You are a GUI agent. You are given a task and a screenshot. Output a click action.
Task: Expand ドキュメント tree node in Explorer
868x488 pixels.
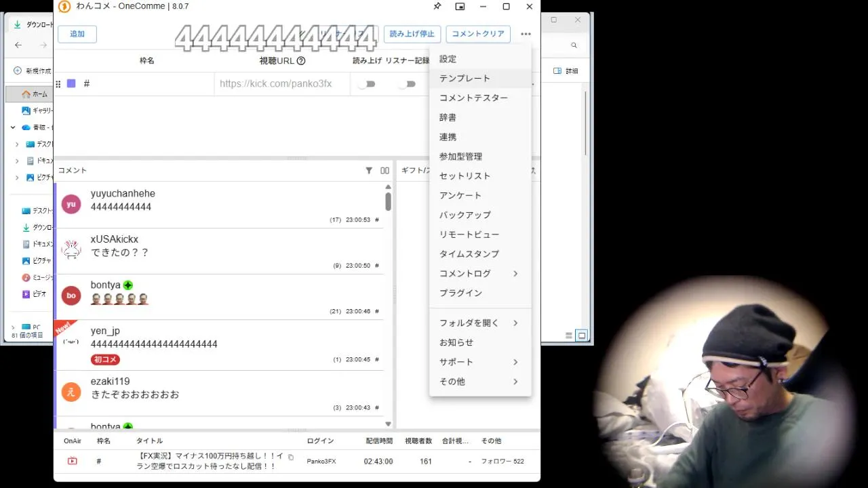[x=18, y=161]
